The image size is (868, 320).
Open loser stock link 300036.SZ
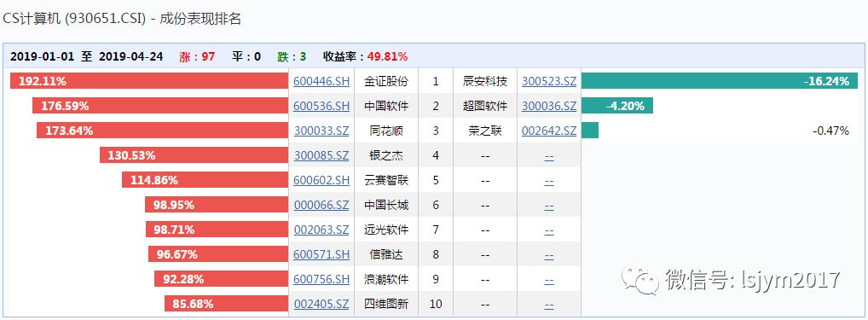[x=548, y=106]
